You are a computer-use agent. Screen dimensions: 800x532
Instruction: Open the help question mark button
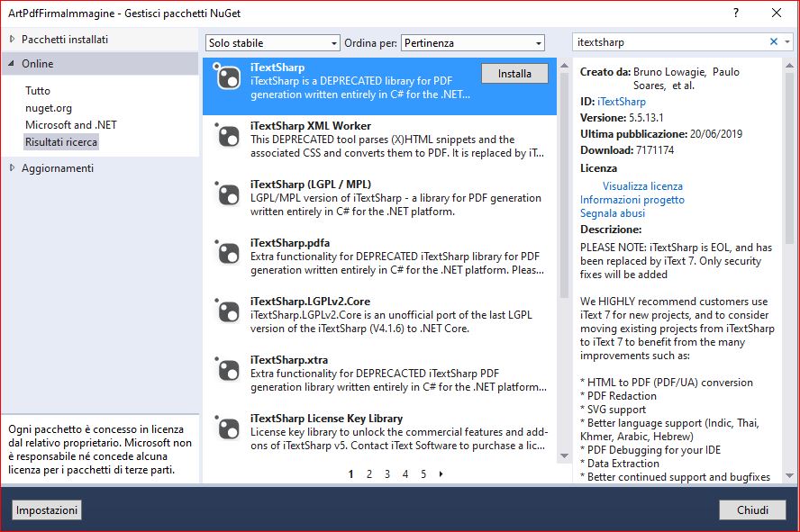736,13
